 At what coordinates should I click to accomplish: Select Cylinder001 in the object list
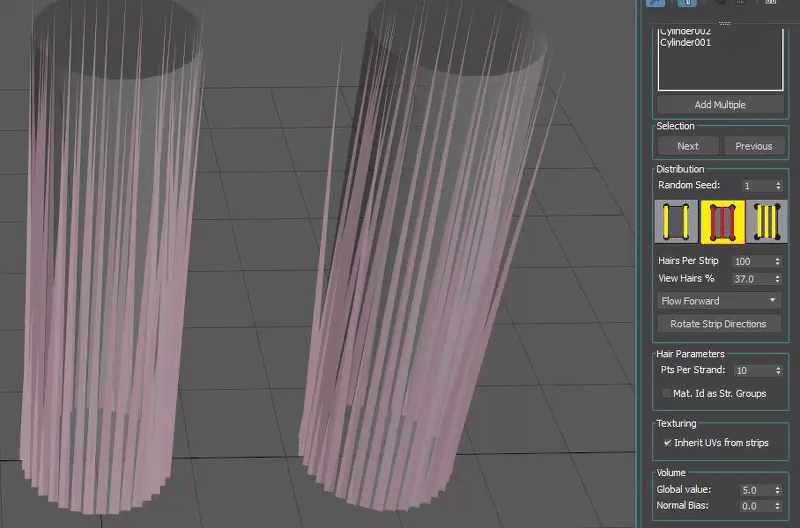tap(686, 43)
